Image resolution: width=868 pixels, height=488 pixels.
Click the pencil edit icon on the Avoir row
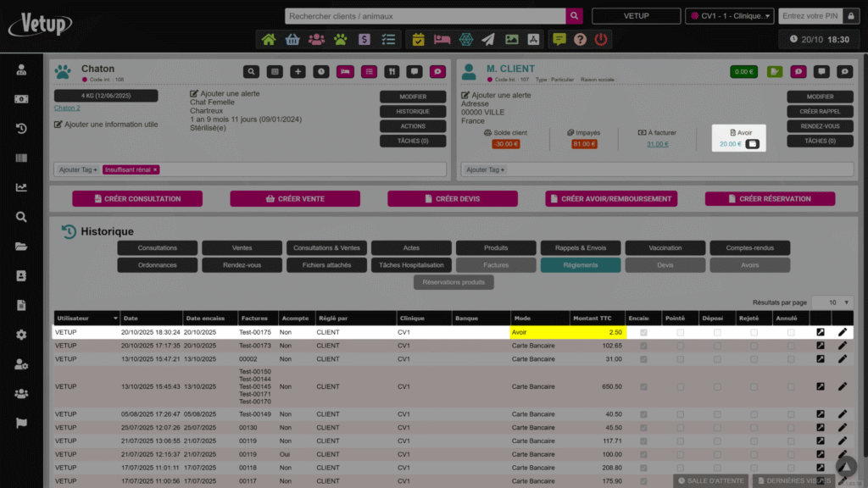[842, 332]
